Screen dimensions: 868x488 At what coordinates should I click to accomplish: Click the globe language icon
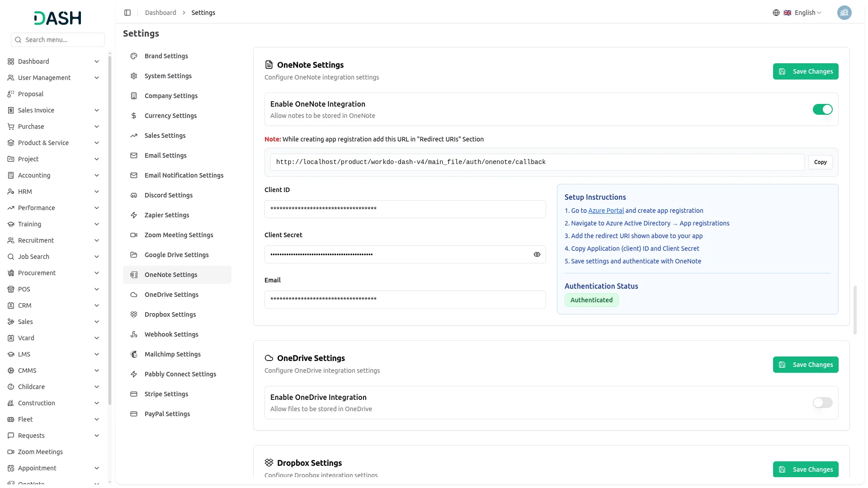point(776,13)
